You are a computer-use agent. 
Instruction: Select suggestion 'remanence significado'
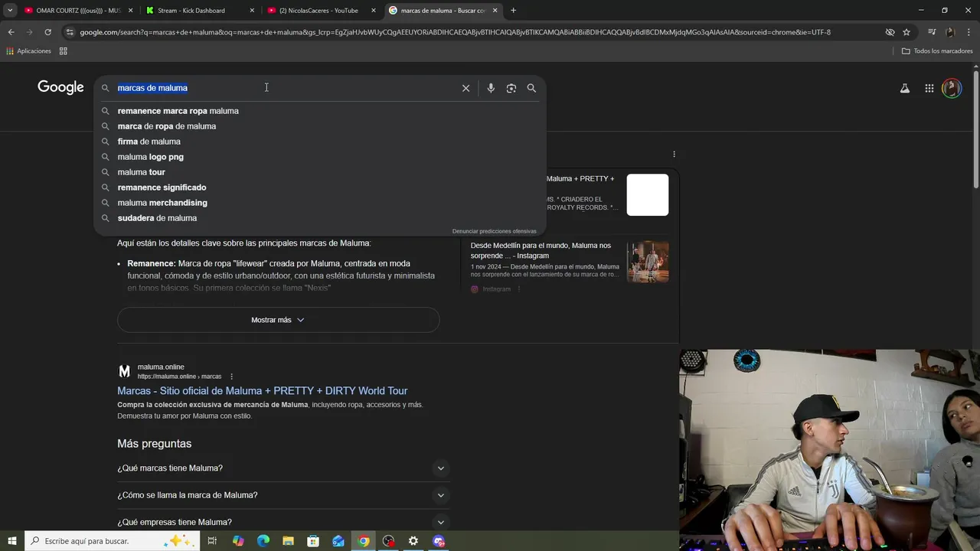pyautogui.click(x=162, y=187)
